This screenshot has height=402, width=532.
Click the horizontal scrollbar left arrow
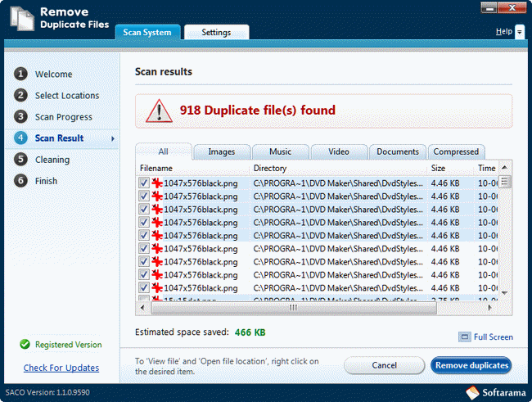point(142,308)
